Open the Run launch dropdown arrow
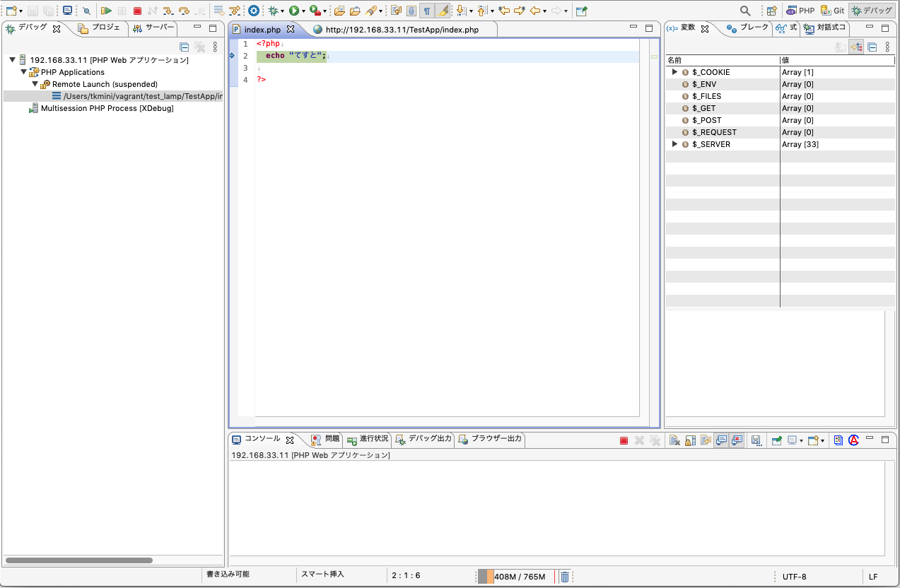The height and width of the screenshot is (588, 900). 303,11
